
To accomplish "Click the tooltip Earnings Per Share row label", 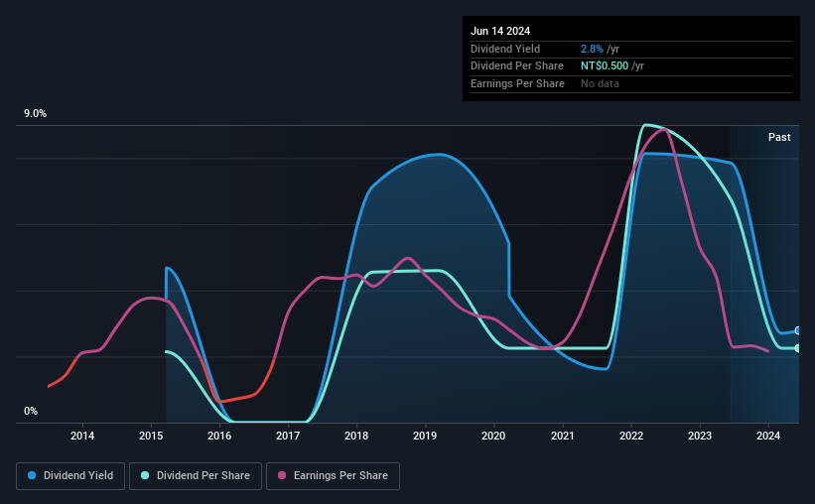I will (517, 83).
